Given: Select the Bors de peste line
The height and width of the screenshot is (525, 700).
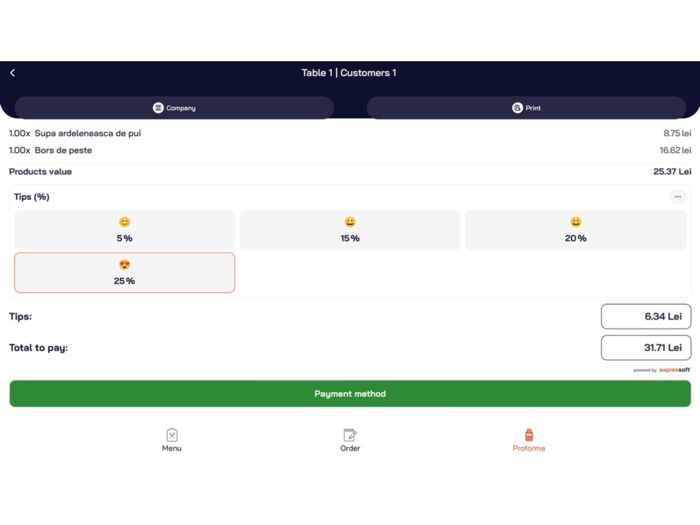Looking at the screenshot, I should (x=350, y=150).
